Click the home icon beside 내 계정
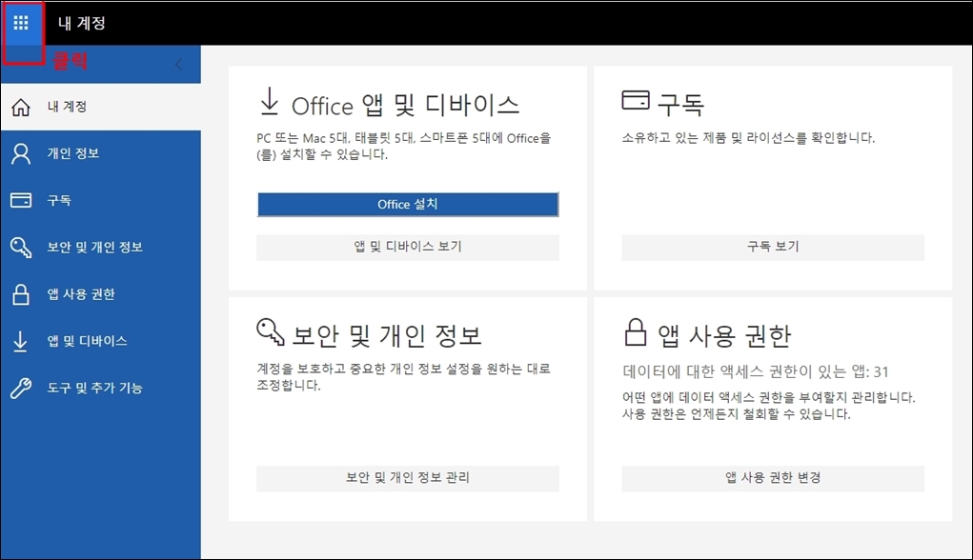The width and height of the screenshot is (973, 560). point(20,108)
